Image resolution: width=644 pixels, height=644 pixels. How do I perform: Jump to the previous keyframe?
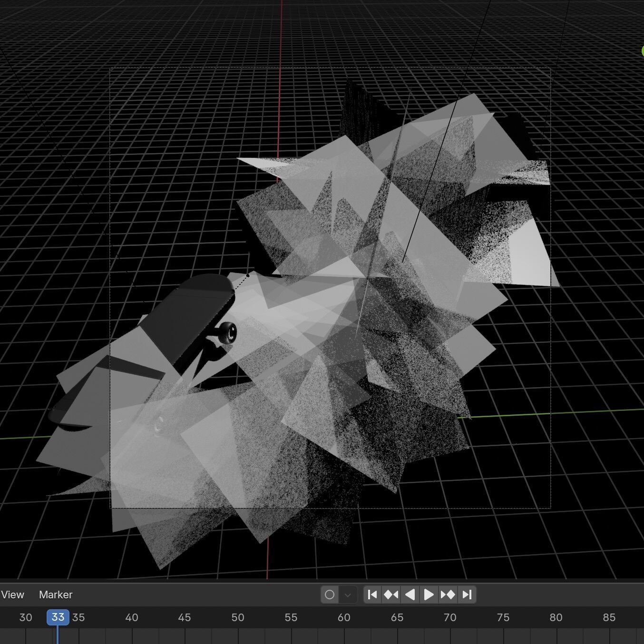coord(391,595)
